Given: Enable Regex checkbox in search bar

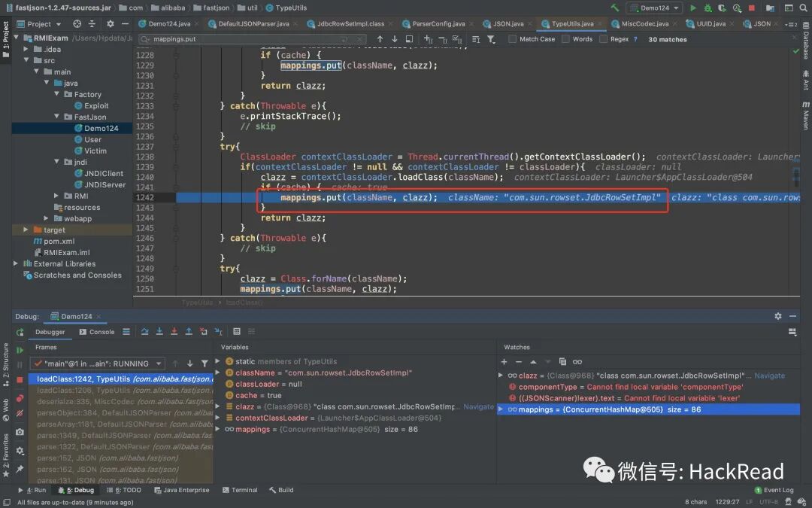Looking at the screenshot, I should click(603, 39).
